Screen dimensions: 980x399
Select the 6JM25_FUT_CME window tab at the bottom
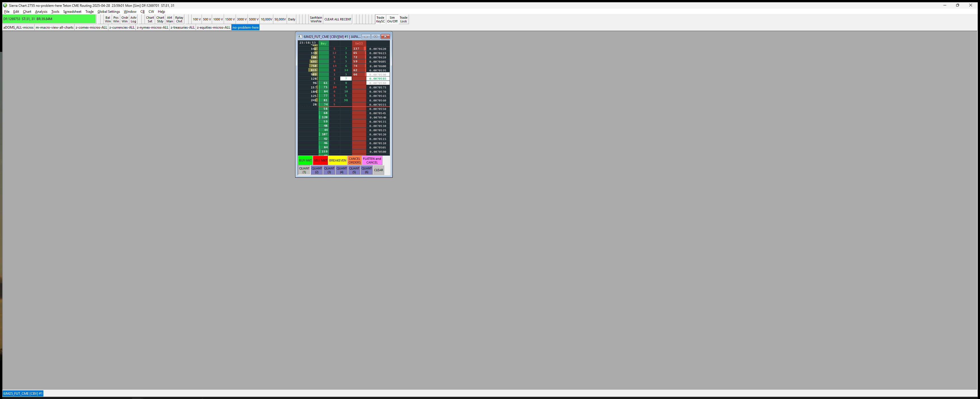coord(23,393)
